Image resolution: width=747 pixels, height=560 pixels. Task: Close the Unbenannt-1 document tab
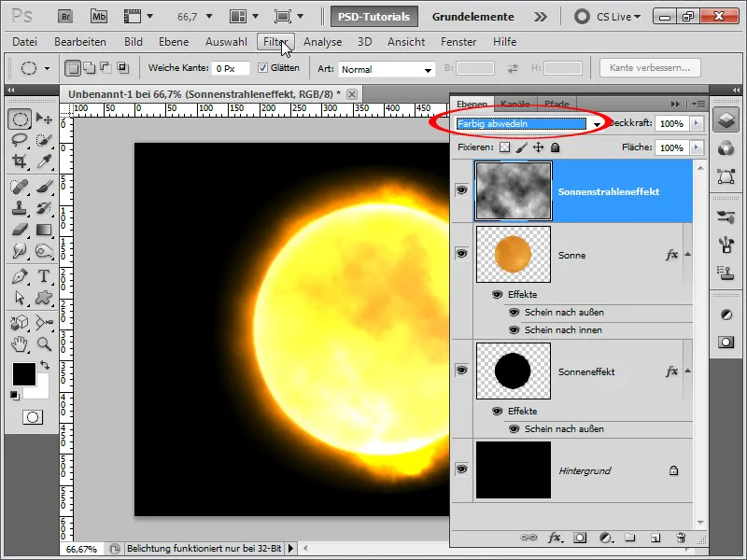click(x=352, y=94)
